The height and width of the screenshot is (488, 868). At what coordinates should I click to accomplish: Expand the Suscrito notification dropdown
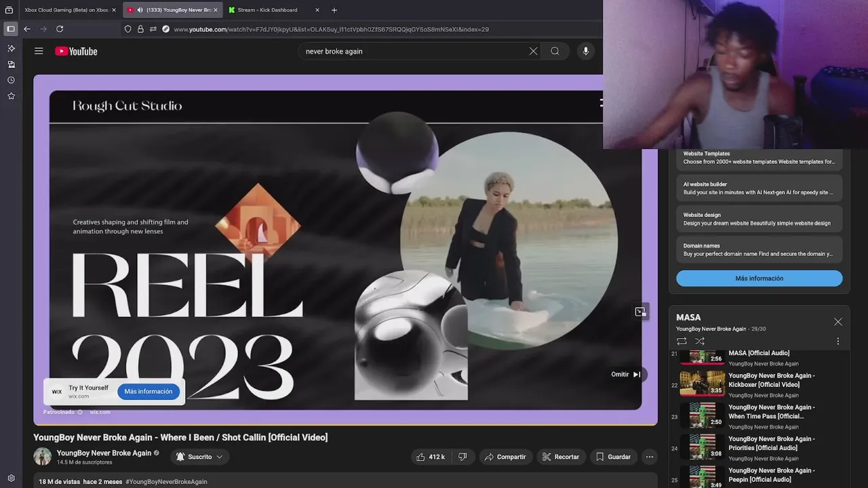[x=200, y=457]
